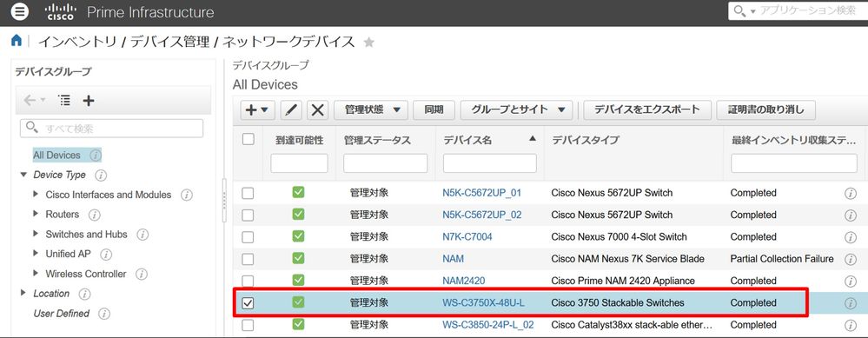Open the N5K-C5672UP_01 device link

(481, 193)
